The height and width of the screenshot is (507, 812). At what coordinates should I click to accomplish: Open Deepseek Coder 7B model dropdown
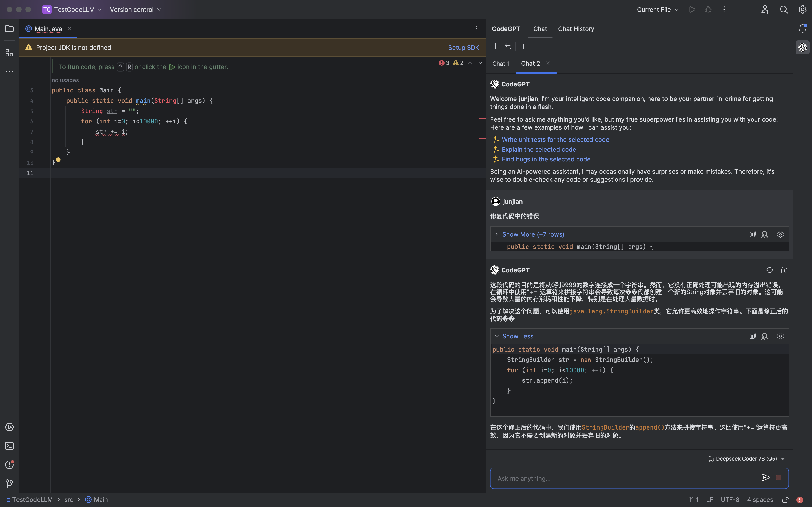(746, 459)
